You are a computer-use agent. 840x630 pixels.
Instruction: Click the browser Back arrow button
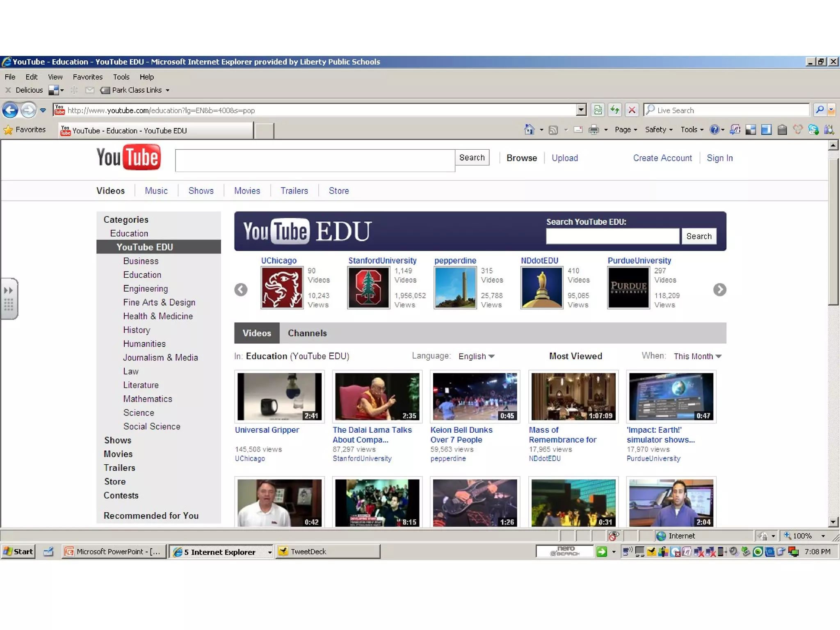(10, 110)
